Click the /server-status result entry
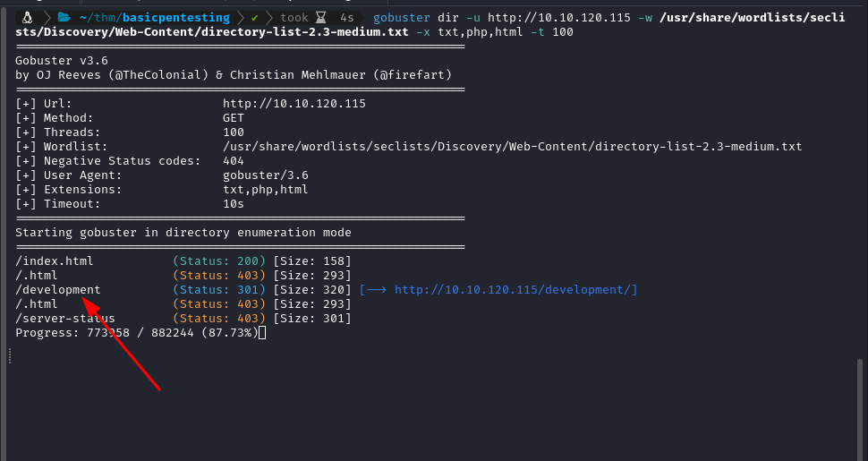This screenshot has height=461, width=868. coord(64,319)
